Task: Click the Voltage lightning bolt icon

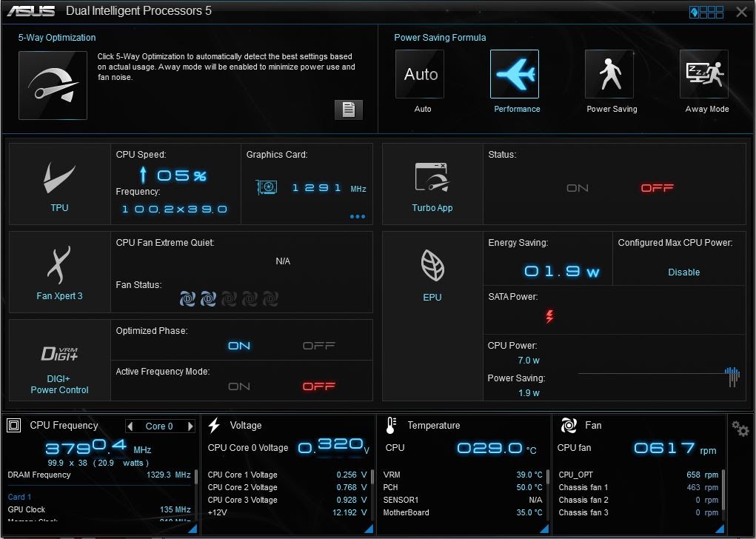Action: click(x=214, y=425)
